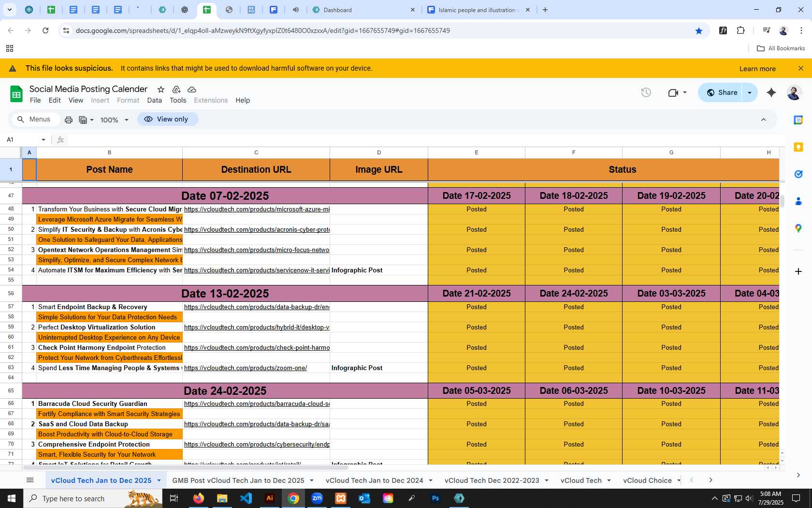Viewport: 812px width, 508px height.
Task: Open Share options dropdown arrow
Action: coord(750,92)
